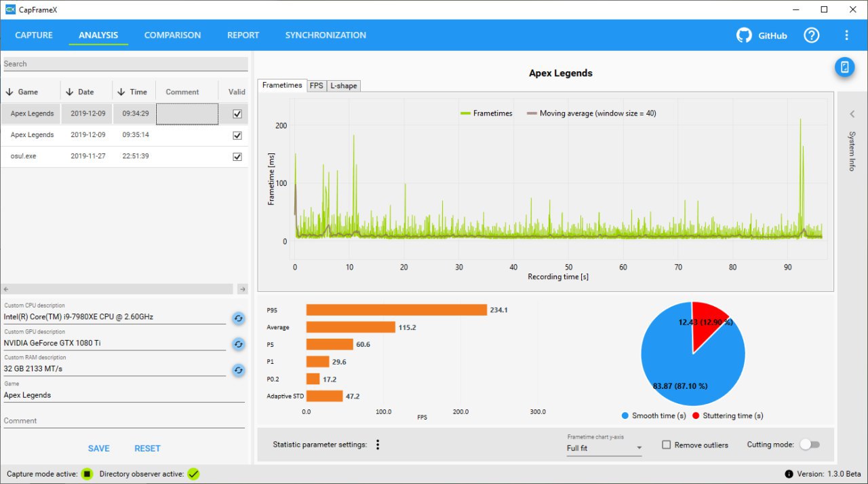Toggle Moving average series in legend
Image resolution: width=868 pixels, height=484 pixels.
pos(591,113)
